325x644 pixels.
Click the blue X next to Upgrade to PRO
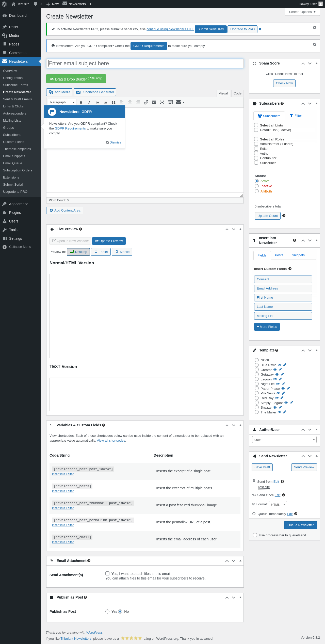pos(260,29)
